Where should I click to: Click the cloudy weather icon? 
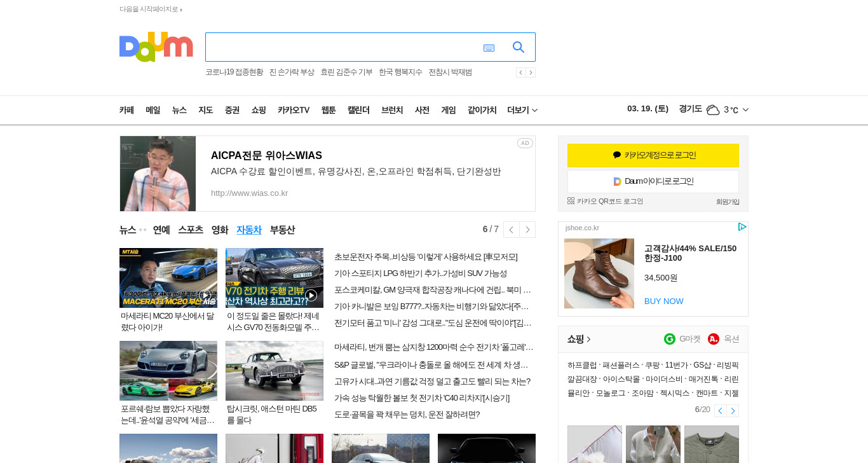[713, 110]
